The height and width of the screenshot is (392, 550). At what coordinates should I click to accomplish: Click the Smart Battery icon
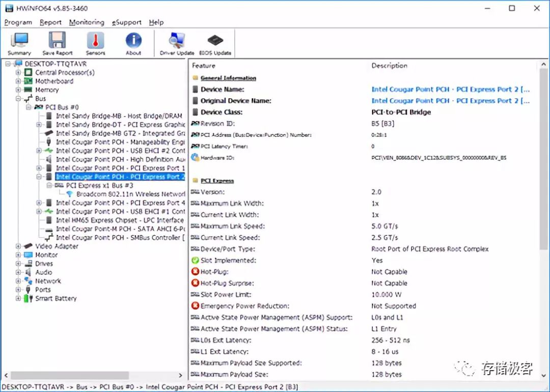[28, 298]
